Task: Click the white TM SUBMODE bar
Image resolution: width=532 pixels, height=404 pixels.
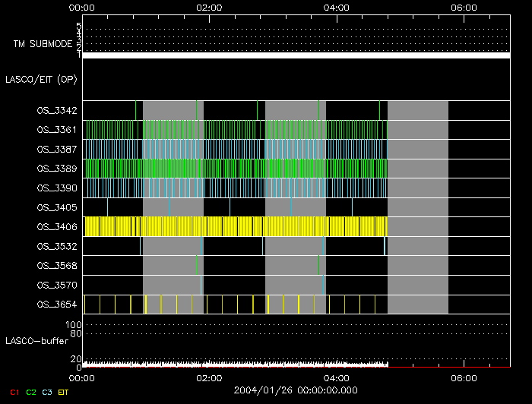Action: pos(296,55)
